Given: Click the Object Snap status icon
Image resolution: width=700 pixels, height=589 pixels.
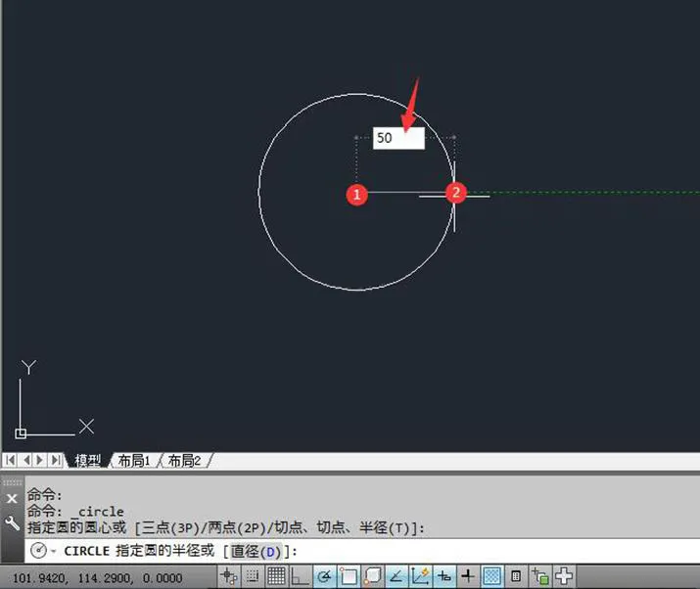Looking at the screenshot, I should pyautogui.click(x=349, y=576).
